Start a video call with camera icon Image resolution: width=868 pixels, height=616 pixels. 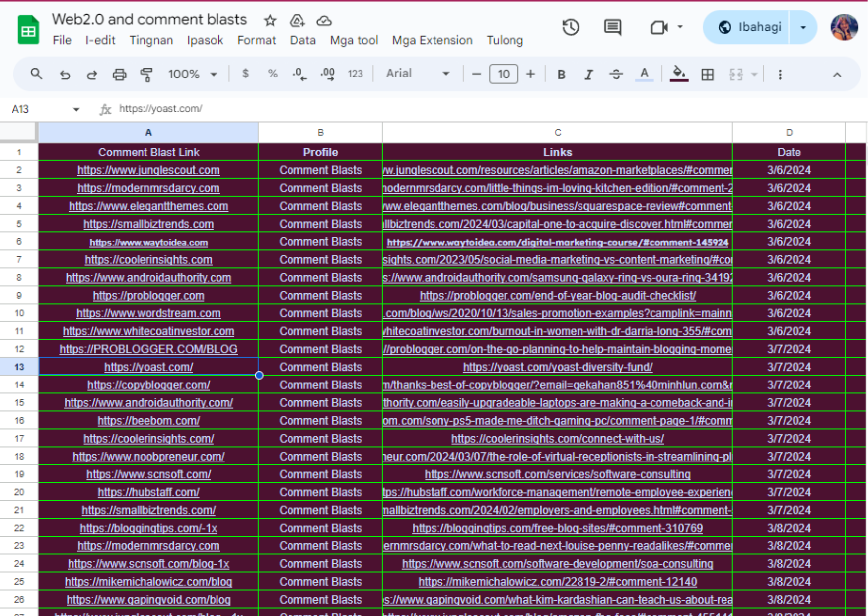(659, 27)
